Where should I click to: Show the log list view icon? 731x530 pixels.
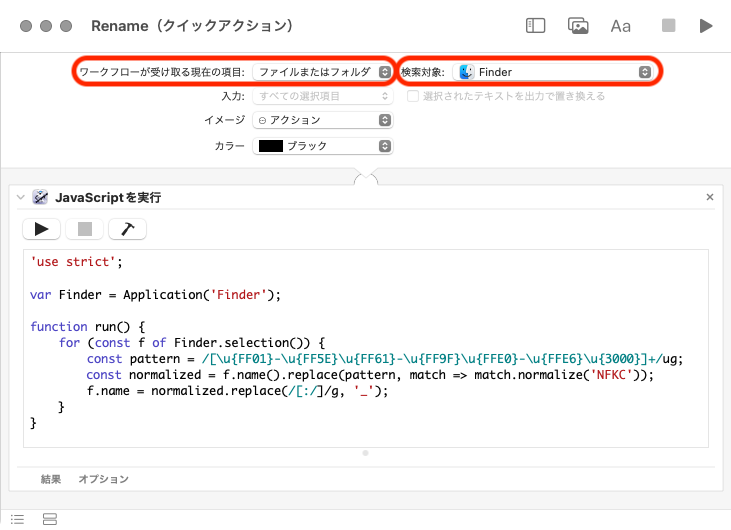[x=17, y=519]
